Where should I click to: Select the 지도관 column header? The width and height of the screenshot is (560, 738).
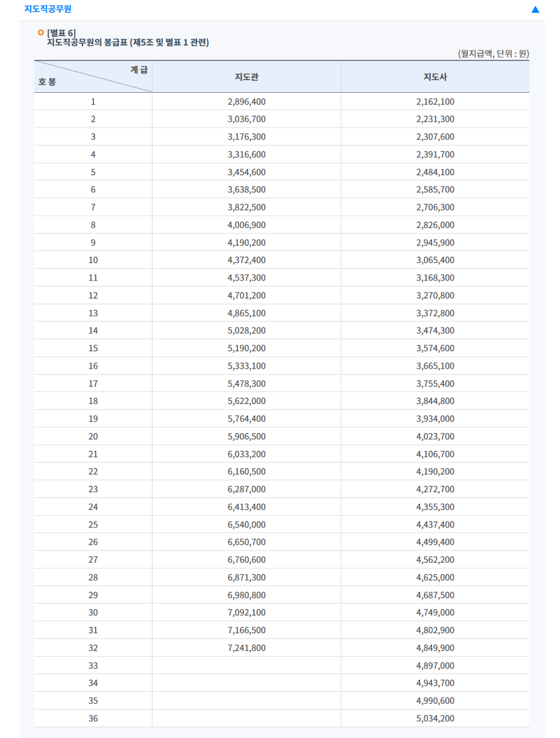246,77
